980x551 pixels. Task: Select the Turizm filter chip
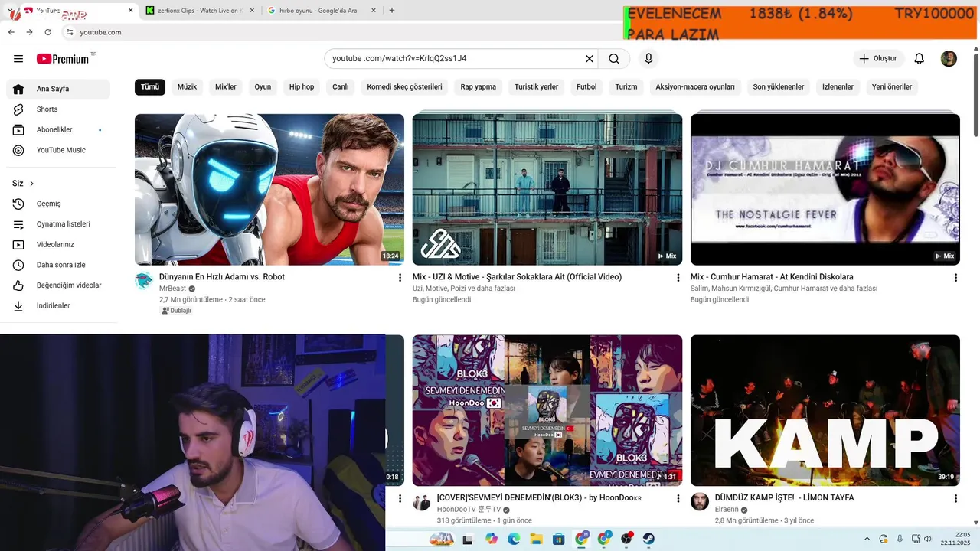(626, 86)
